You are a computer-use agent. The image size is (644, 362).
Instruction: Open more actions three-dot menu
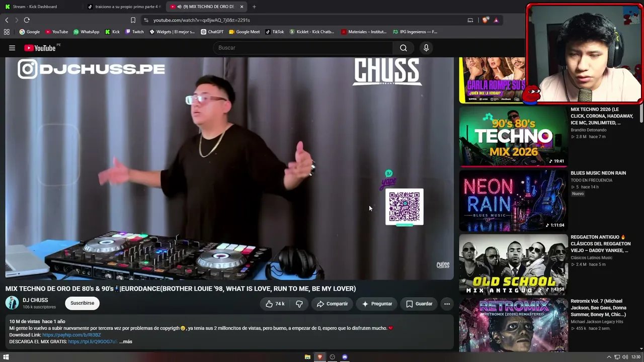click(447, 304)
